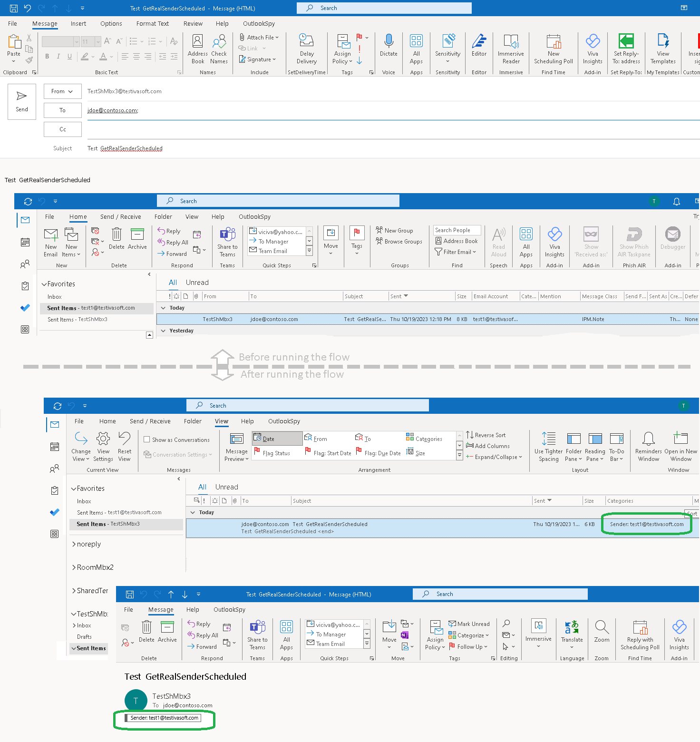The height and width of the screenshot is (742, 700).
Task: Click New Email in the upper Outlook window
Action: click(x=50, y=242)
